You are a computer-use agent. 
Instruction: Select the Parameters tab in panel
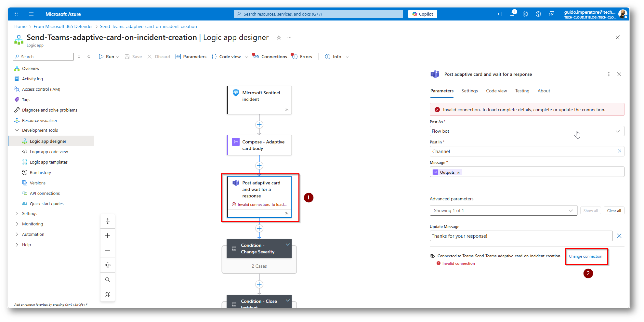click(x=442, y=91)
